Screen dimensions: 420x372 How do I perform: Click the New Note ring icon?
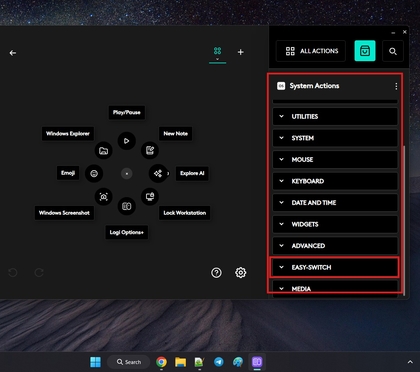[150, 150]
